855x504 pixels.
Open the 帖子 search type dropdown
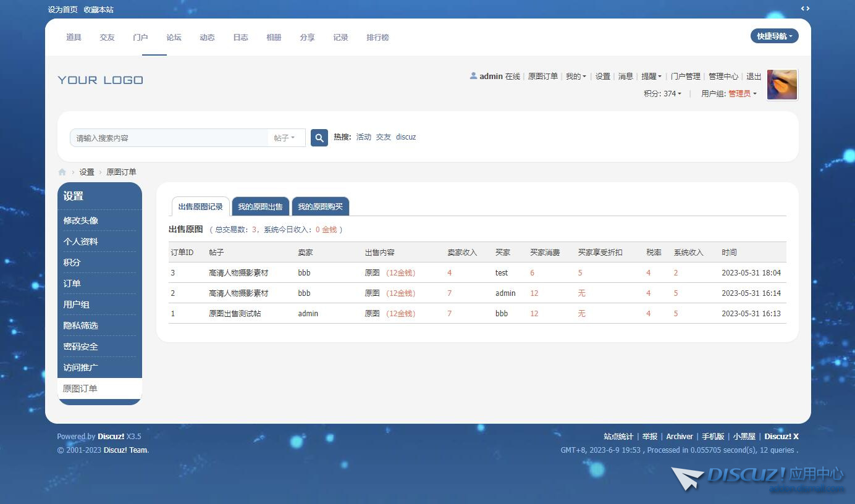tap(284, 138)
